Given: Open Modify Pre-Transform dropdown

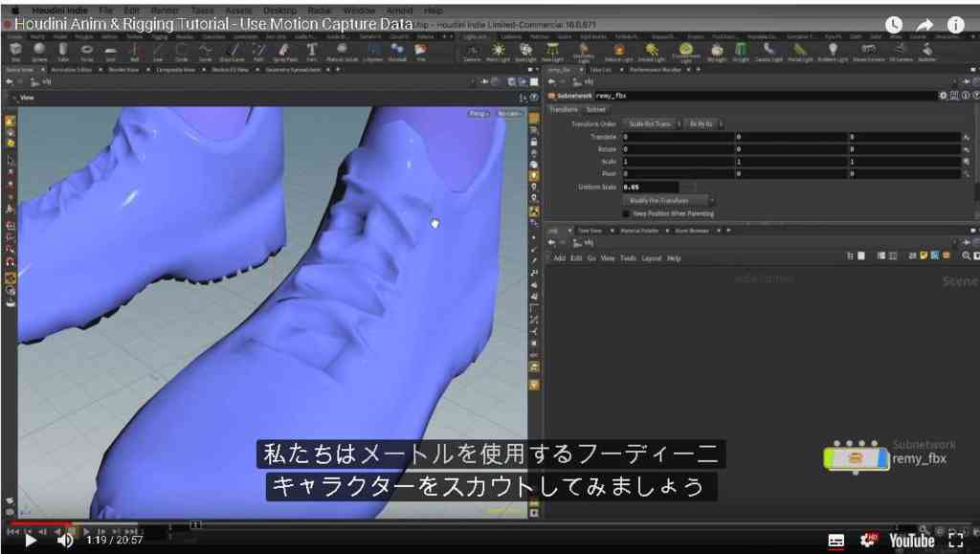Looking at the screenshot, I should pos(668,201).
